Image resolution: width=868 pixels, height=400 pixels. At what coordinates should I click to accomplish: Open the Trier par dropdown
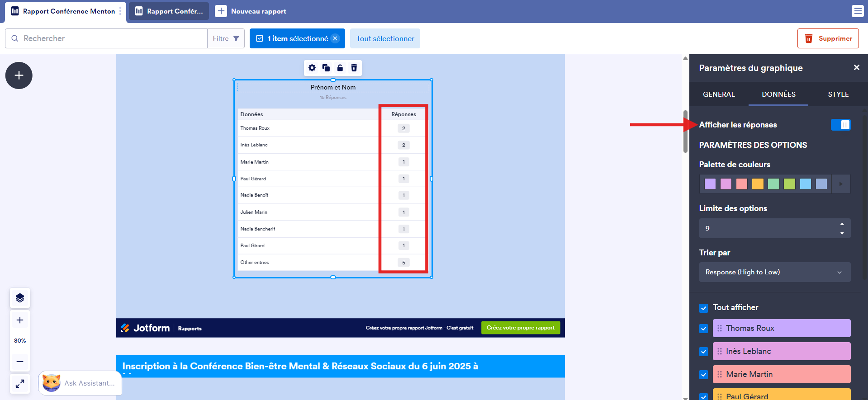[775, 272]
